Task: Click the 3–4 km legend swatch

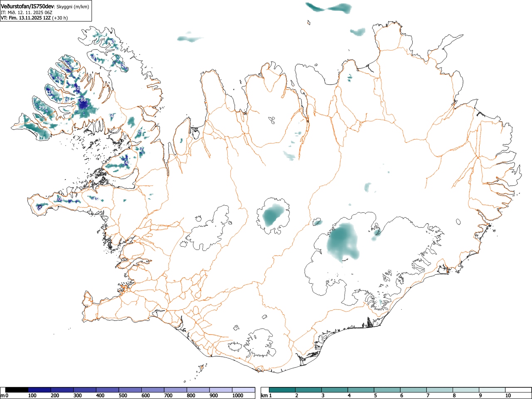Action: click(x=335, y=390)
